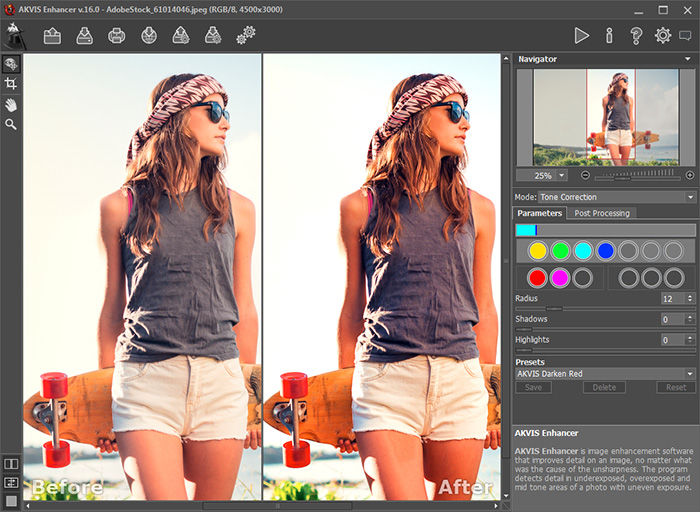The height and width of the screenshot is (512, 700).
Task: Print the image via printer icon
Action: (x=117, y=36)
